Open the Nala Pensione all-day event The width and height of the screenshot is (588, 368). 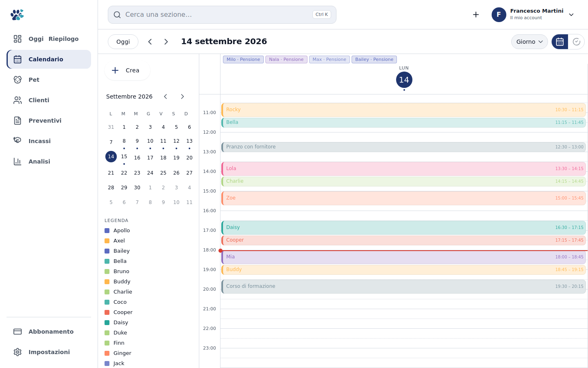click(x=286, y=59)
